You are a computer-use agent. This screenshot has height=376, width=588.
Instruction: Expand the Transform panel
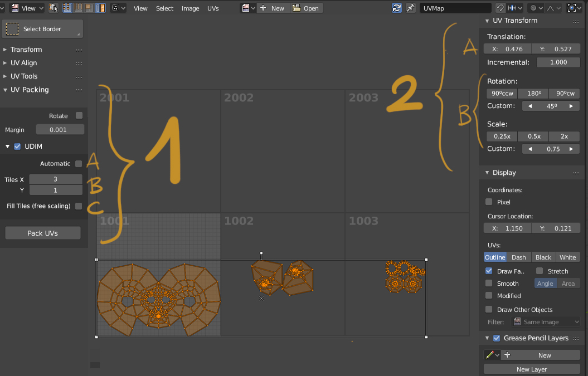[5, 50]
